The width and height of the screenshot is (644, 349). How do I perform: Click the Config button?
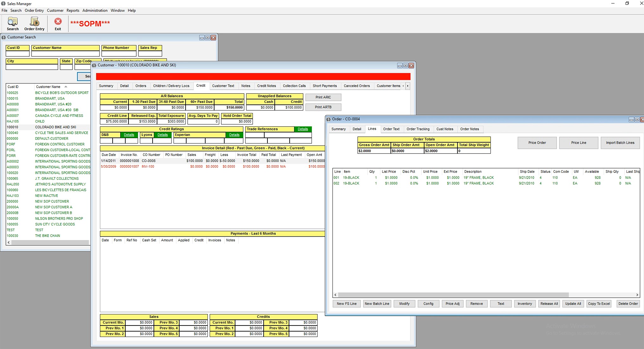pos(428,304)
